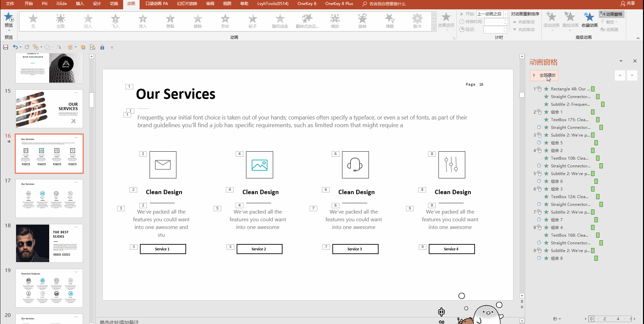644x324 pixels.
Task: Select slide 18 THE BEST SLIDES thumbnail
Action: (49, 243)
